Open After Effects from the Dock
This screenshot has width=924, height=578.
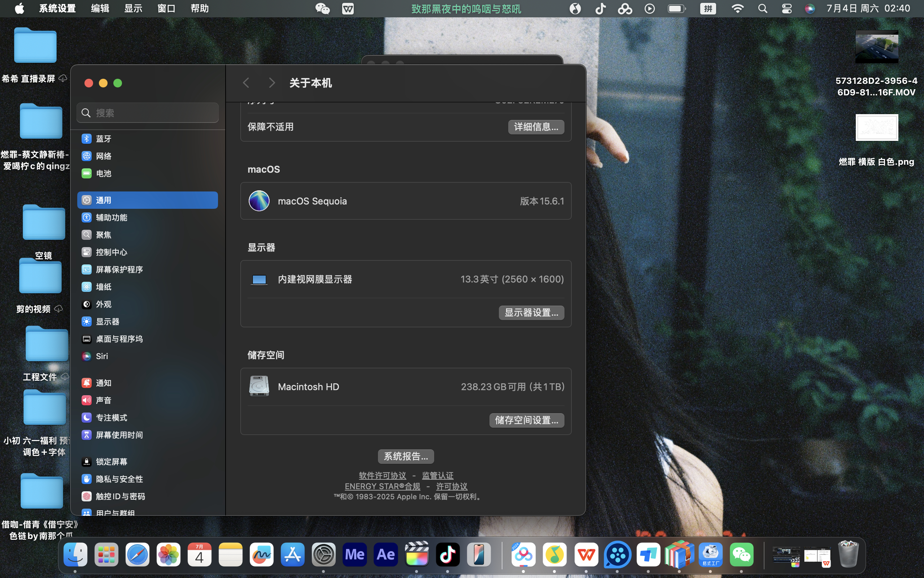[x=385, y=554]
